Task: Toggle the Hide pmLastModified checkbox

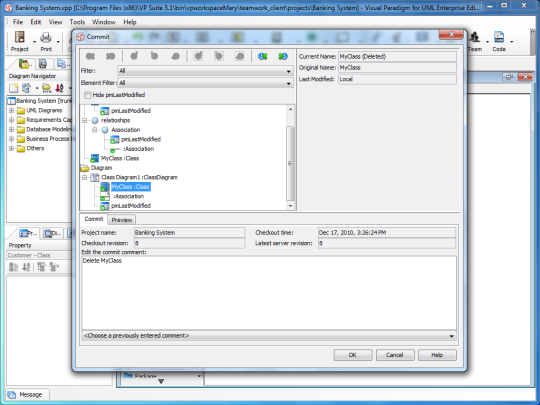Action: (88, 95)
